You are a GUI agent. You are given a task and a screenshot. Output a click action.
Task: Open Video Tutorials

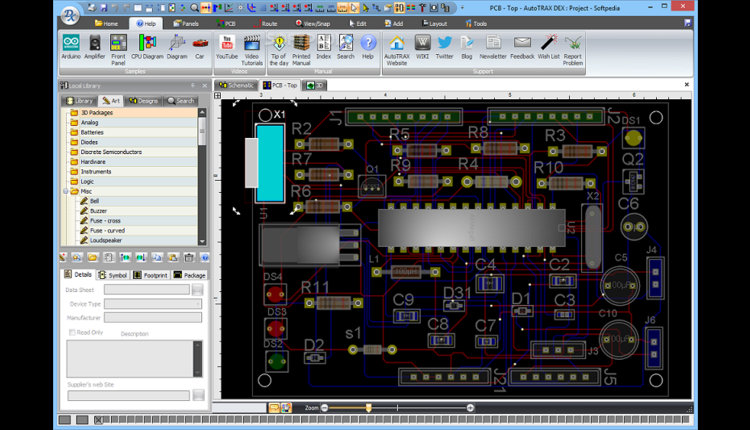252,50
